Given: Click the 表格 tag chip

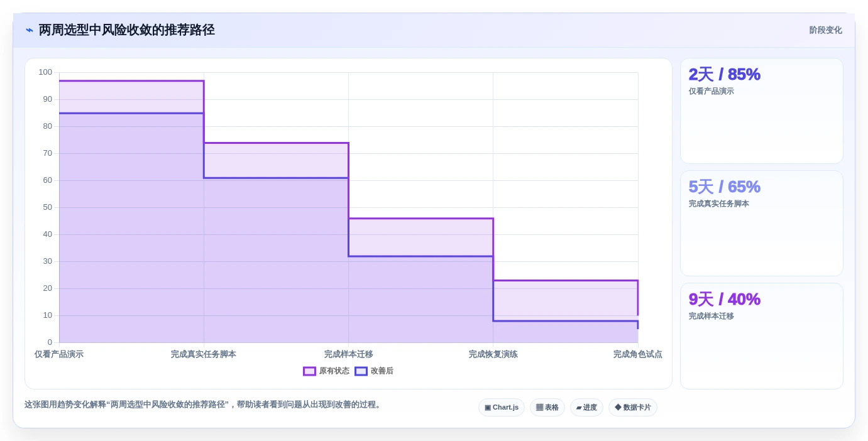Looking at the screenshot, I should (x=547, y=408).
